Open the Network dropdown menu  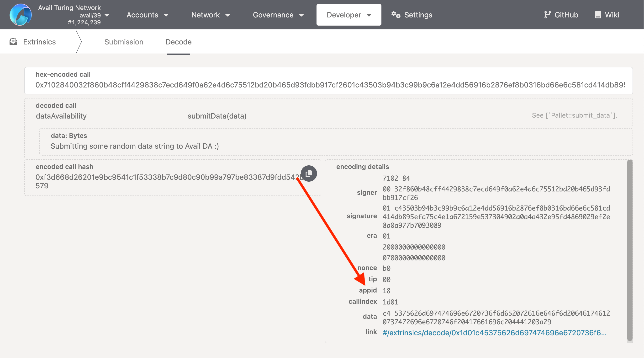click(x=211, y=15)
